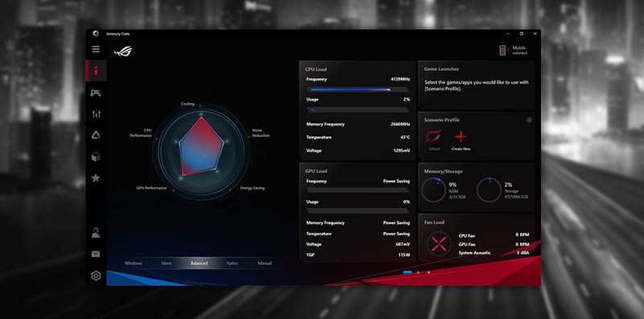Click the CPU Frequency progress bar

pyautogui.click(x=358, y=89)
